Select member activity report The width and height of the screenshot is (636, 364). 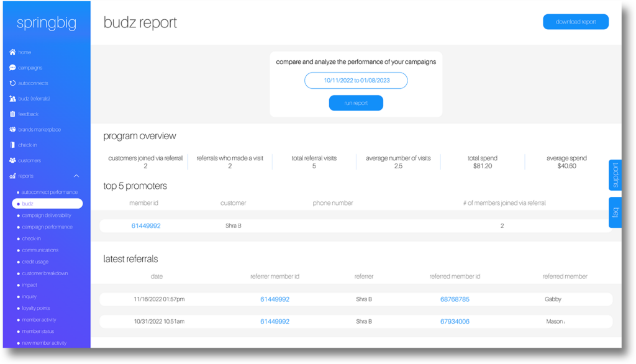[x=39, y=320]
